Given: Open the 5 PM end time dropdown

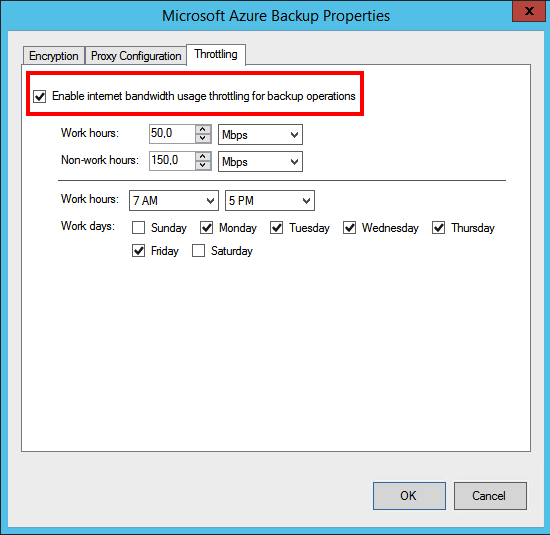Looking at the screenshot, I should pos(270,201).
